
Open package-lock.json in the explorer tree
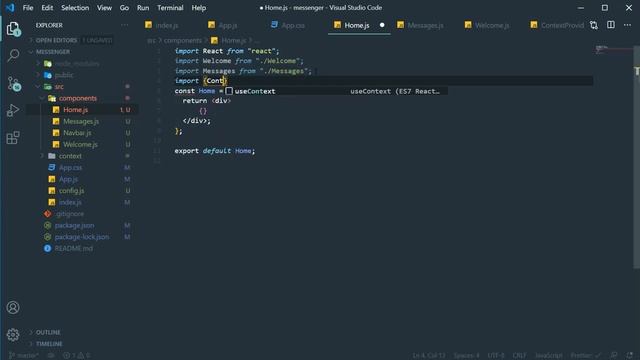tap(82, 237)
